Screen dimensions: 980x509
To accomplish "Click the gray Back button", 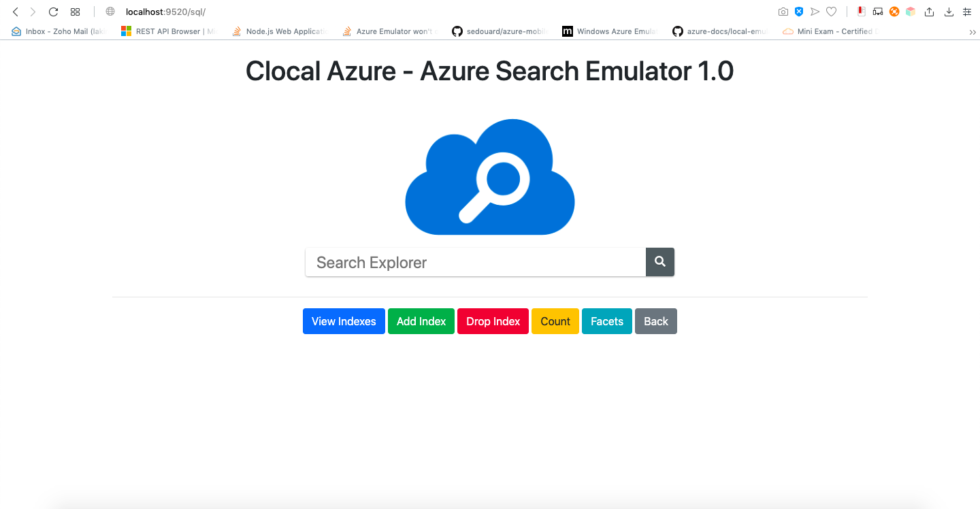I will [x=656, y=321].
